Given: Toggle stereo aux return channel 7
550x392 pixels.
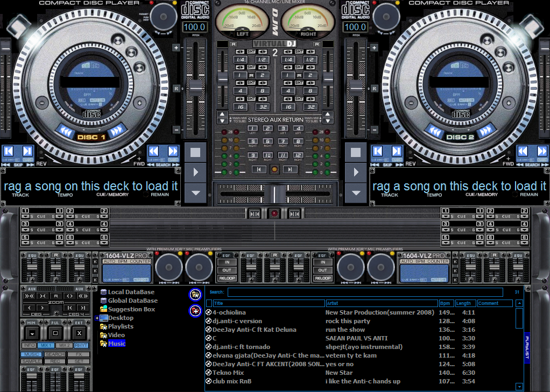Looking at the screenshot, I should (283, 141).
